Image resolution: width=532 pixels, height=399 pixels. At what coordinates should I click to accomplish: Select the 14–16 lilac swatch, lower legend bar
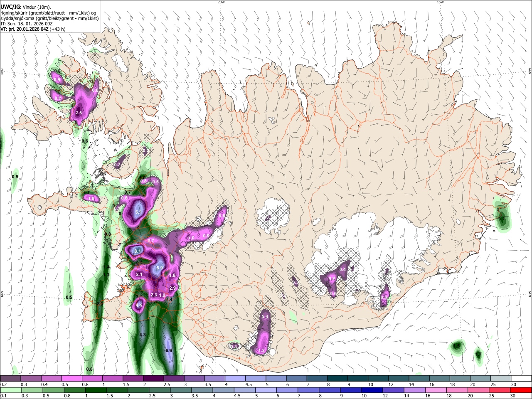click(x=414, y=390)
